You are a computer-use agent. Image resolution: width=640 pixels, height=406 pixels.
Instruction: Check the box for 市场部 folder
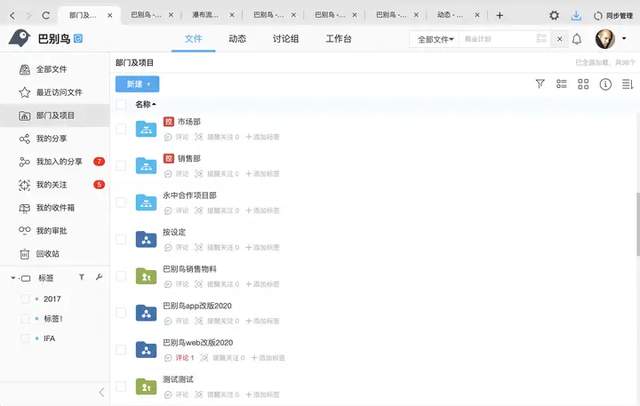pos(121,128)
